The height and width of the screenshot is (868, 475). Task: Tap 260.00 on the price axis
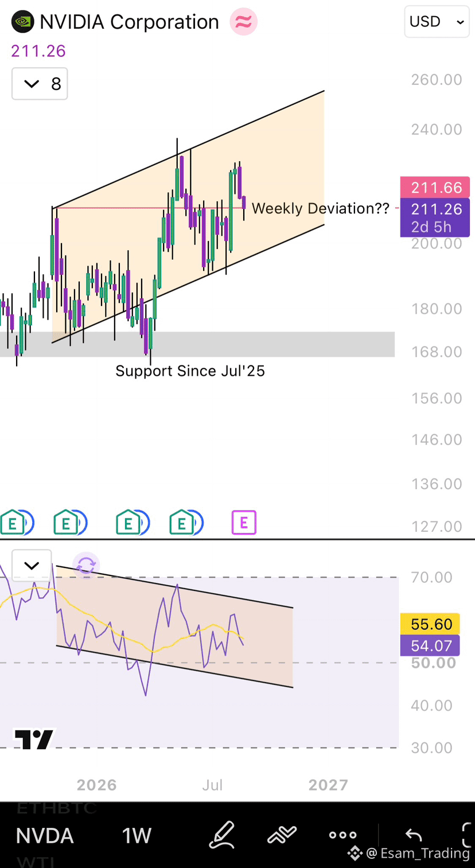click(x=437, y=80)
